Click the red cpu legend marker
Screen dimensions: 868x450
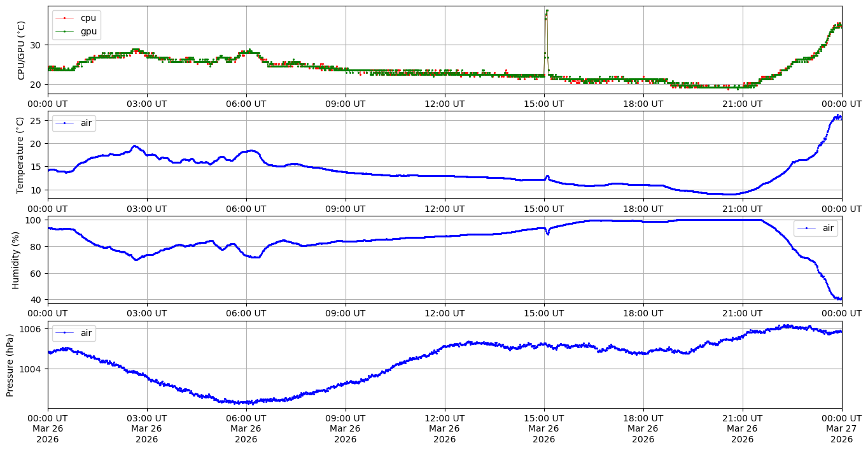(x=64, y=18)
